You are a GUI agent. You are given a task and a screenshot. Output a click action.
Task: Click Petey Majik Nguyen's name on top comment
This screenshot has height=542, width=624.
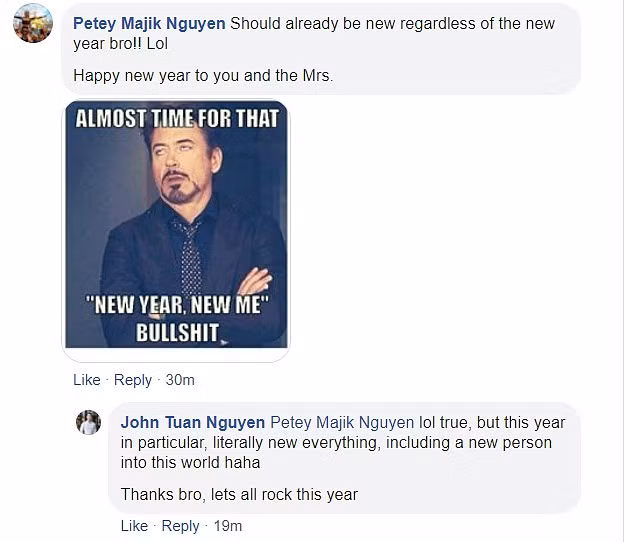149,24
